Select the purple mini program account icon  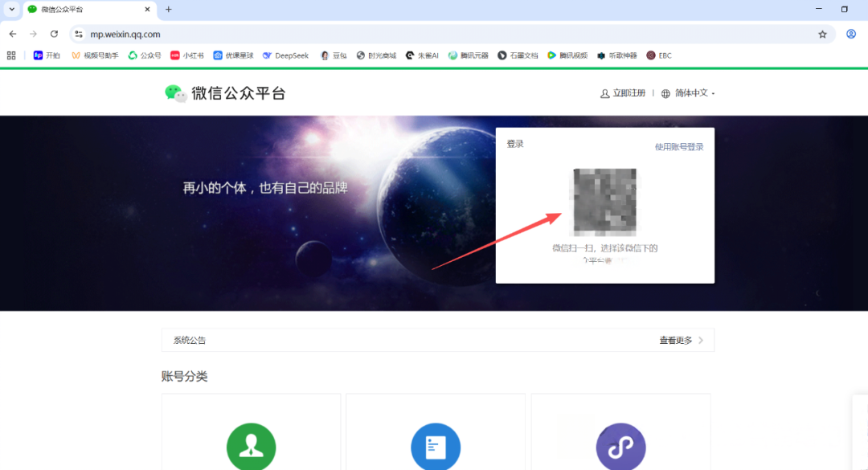(x=620, y=446)
